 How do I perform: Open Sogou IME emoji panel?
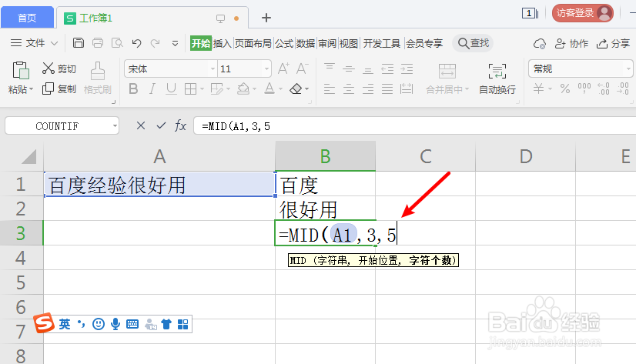pos(98,324)
